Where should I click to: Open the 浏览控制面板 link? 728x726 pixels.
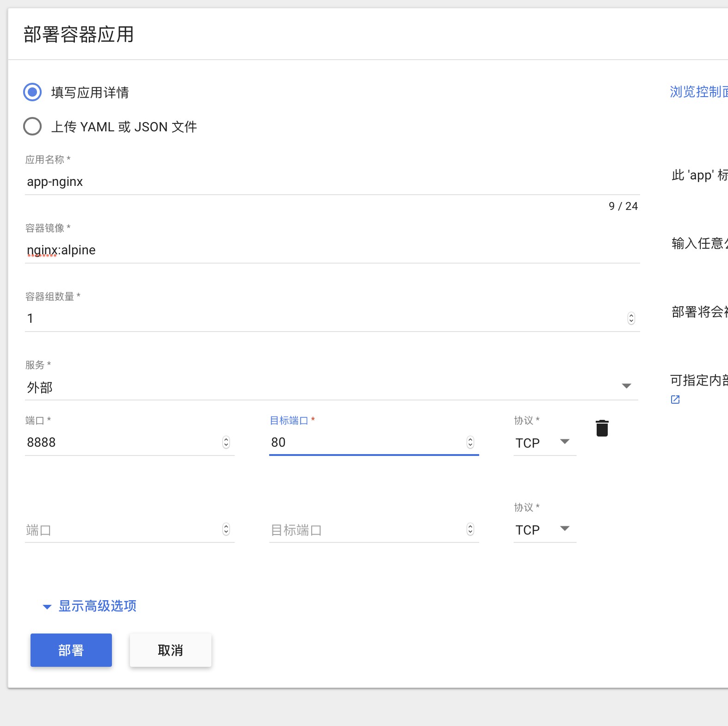(x=699, y=92)
